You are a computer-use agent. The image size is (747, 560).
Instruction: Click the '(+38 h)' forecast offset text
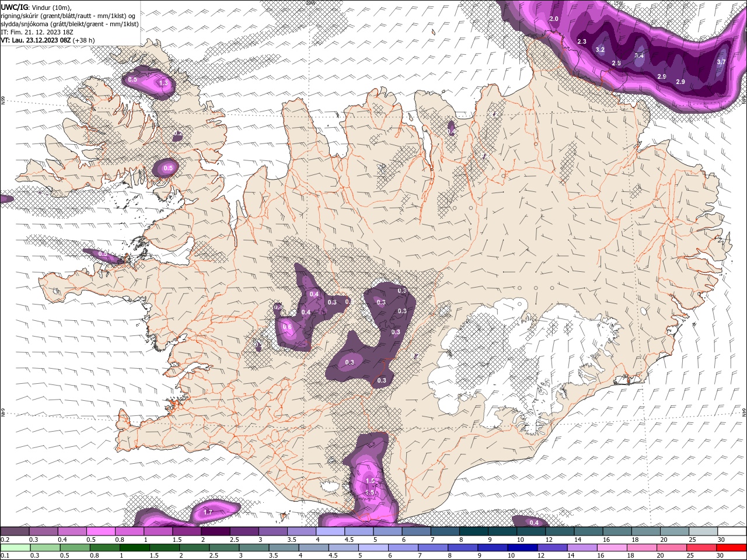pos(83,40)
